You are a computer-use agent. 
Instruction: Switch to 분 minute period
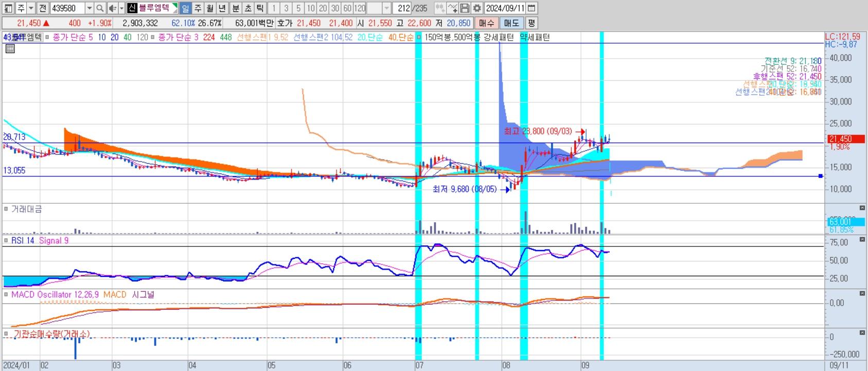coord(236,8)
